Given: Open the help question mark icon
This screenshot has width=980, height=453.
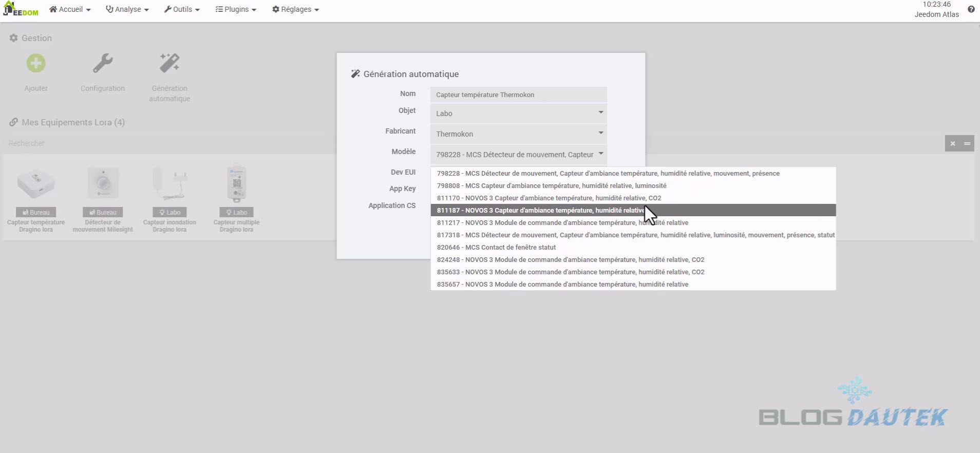Looking at the screenshot, I should coord(971,9).
